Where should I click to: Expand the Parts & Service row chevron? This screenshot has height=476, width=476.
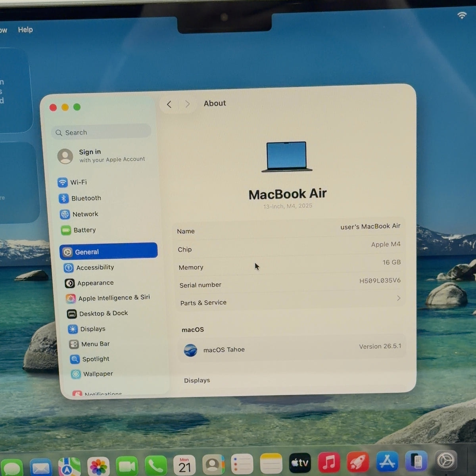pyautogui.click(x=399, y=298)
